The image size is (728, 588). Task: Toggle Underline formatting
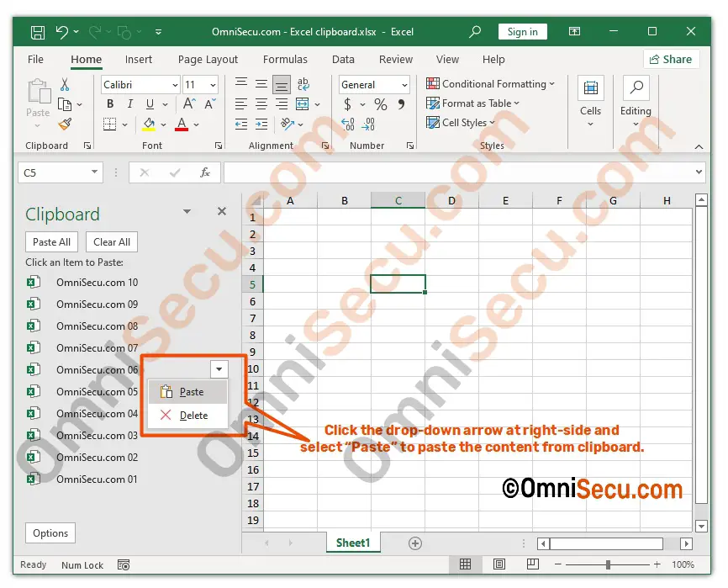[150, 104]
